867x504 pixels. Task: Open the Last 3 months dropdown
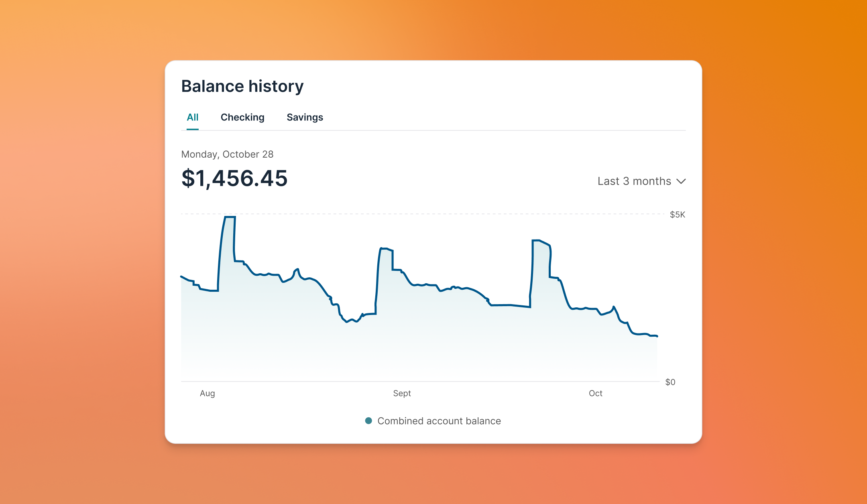634,181
